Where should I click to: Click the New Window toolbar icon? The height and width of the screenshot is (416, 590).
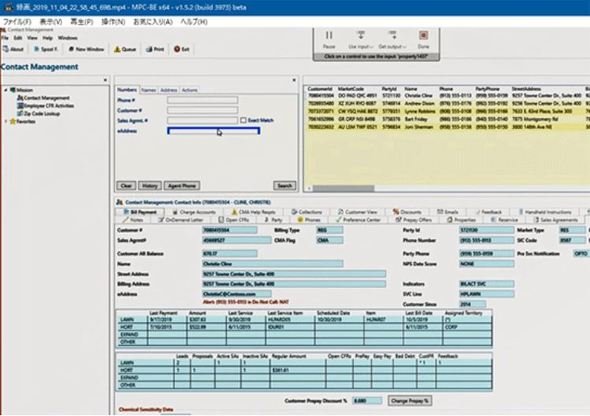click(x=71, y=49)
